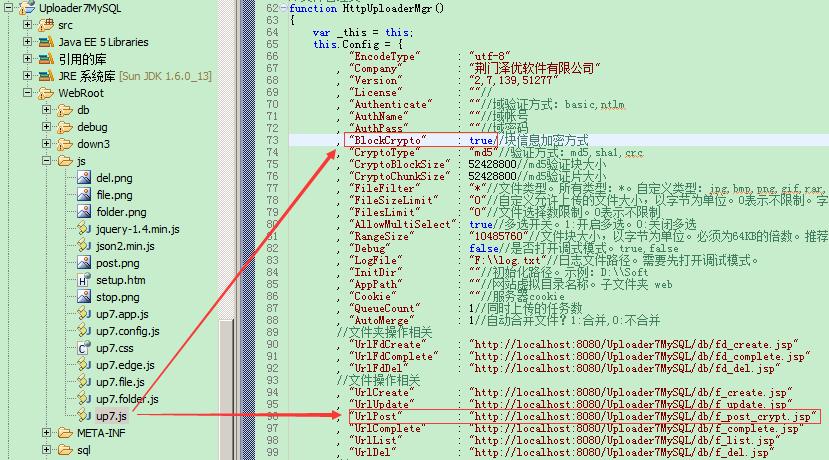The width and height of the screenshot is (829, 460).
Task: Click the package explorer vertical scrollbar
Action: 226,230
